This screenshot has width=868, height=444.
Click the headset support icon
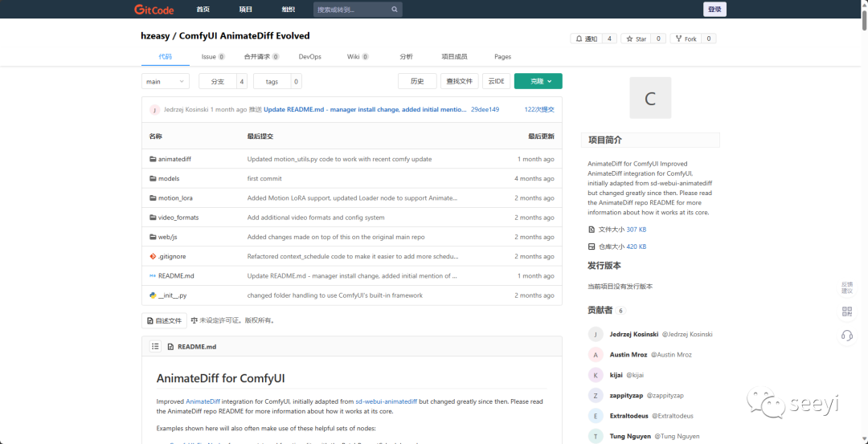(x=846, y=336)
